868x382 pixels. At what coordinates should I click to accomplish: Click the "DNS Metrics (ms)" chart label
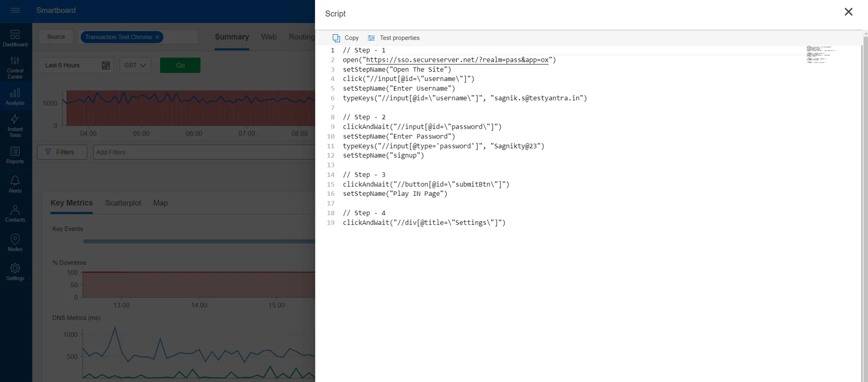tap(76, 318)
